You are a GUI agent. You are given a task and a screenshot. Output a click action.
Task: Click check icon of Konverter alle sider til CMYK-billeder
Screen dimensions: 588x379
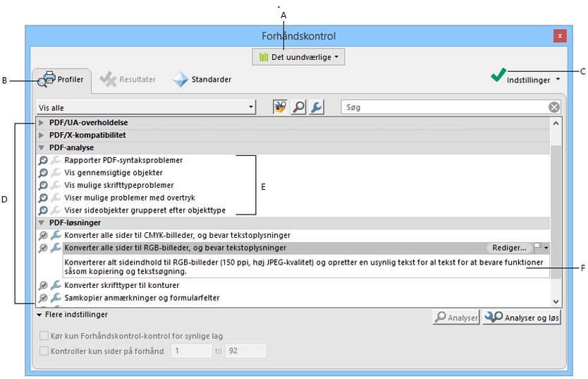coord(43,236)
